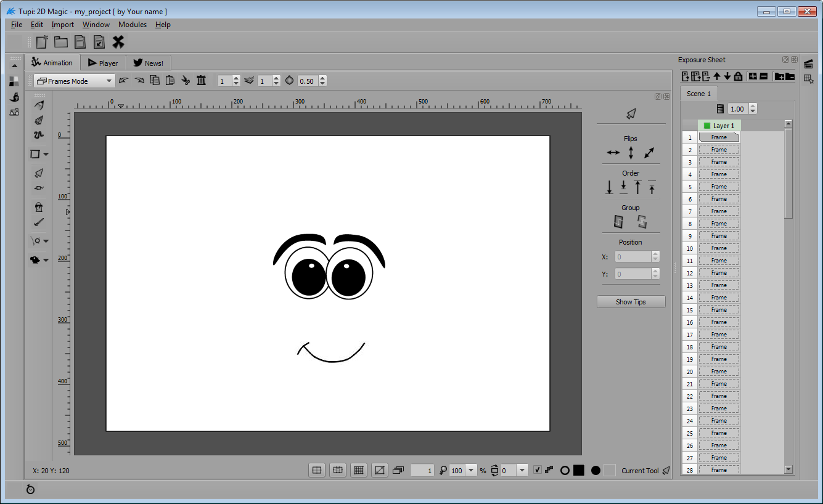This screenshot has height=504, width=823.
Task: Switch to the Player tab
Action: (x=103, y=63)
